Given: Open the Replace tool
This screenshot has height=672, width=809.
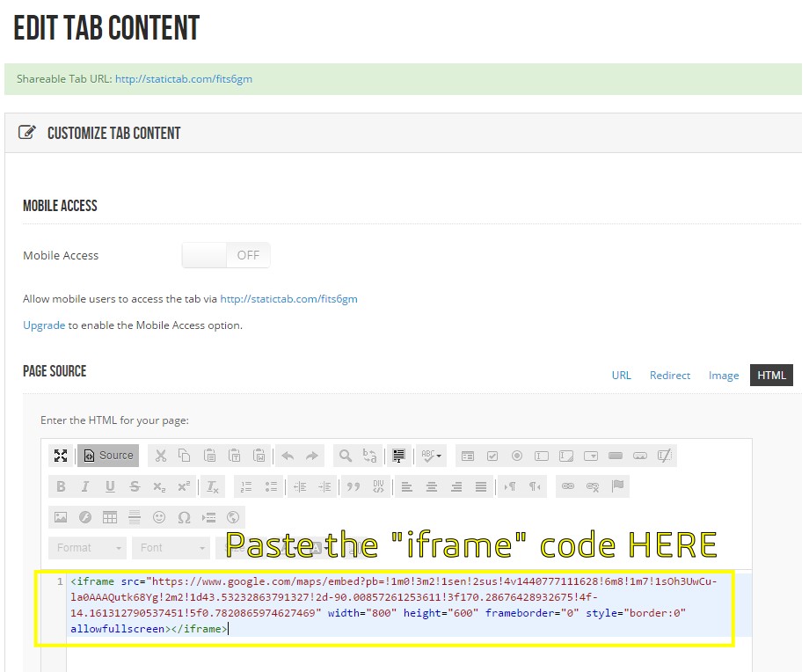Looking at the screenshot, I should [370, 456].
